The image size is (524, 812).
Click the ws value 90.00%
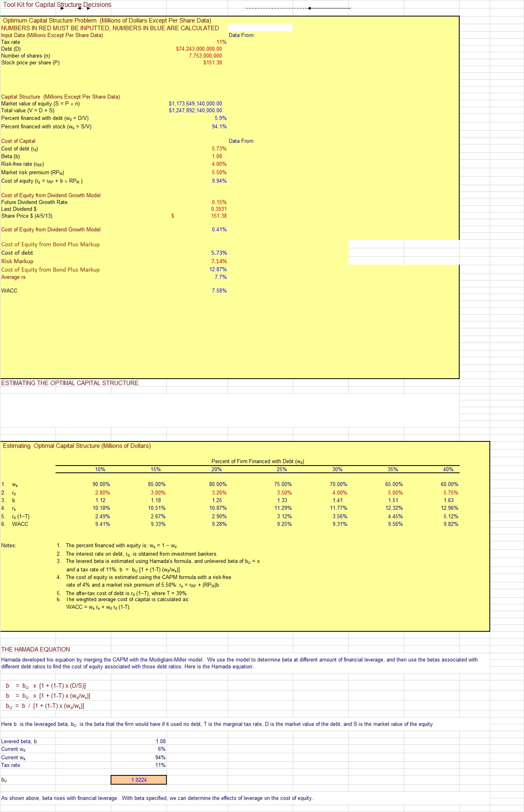pos(101,484)
